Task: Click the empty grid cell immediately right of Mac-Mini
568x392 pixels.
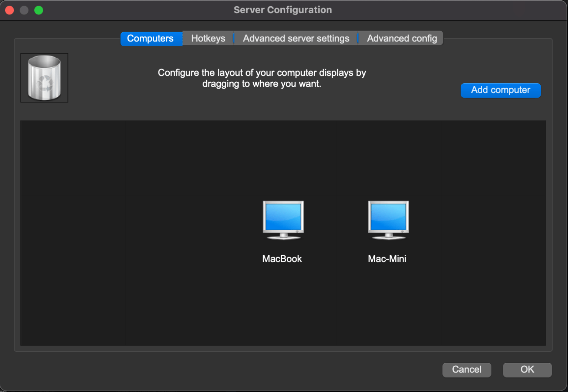Action: 493,233
